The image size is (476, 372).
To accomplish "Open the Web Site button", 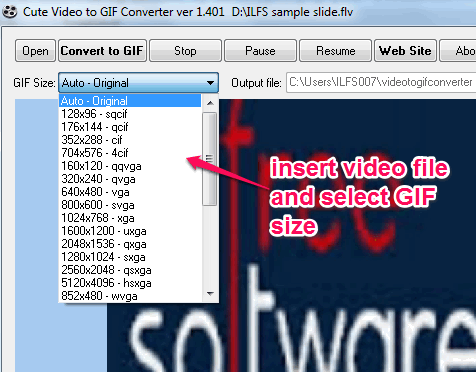I will (405, 51).
